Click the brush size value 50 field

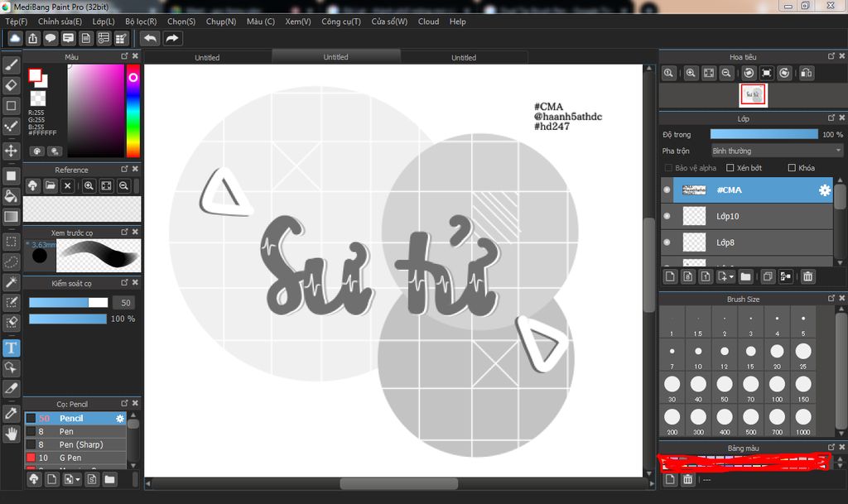pyautogui.click(x=125, y=303)
